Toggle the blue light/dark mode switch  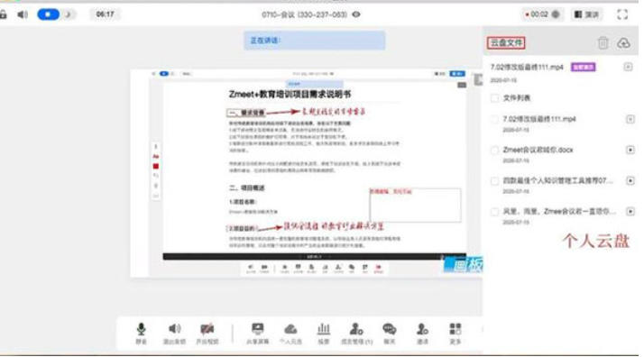point(56,14)
